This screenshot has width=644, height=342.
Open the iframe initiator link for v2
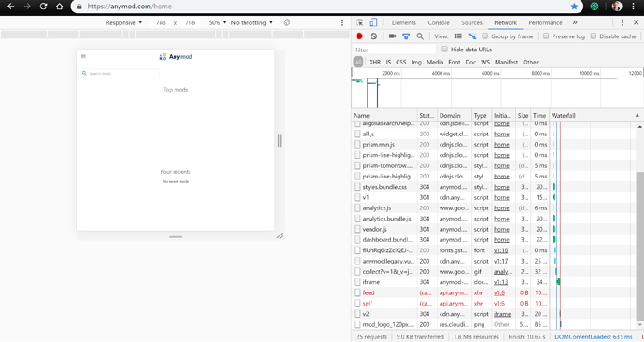(502, 314)
